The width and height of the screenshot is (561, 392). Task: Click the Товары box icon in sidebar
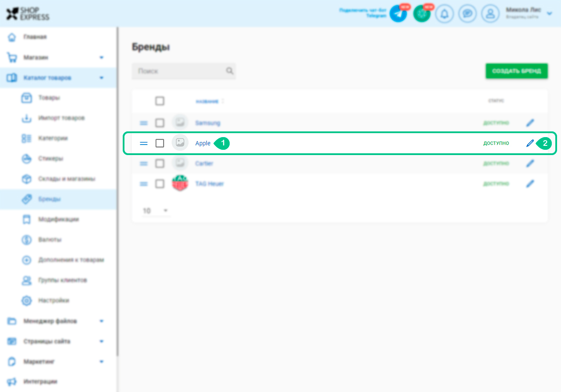coord(27,98)
